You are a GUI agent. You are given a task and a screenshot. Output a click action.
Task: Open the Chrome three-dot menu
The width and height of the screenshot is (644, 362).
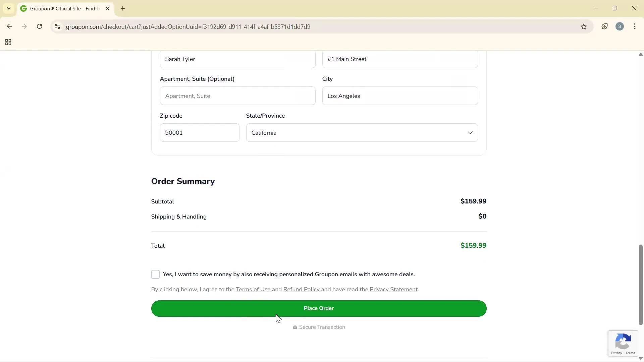[635, 26]
